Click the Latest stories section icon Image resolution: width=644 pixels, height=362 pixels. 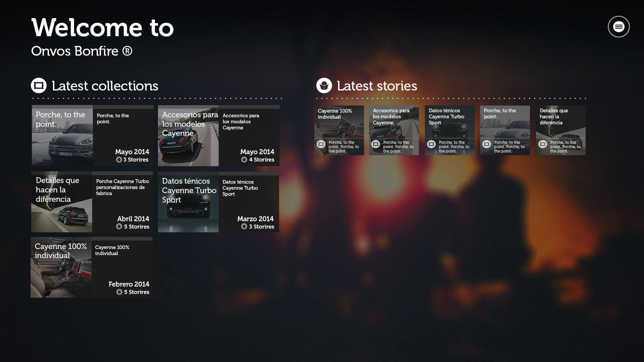pyautogui.click(x=324, y=85)
